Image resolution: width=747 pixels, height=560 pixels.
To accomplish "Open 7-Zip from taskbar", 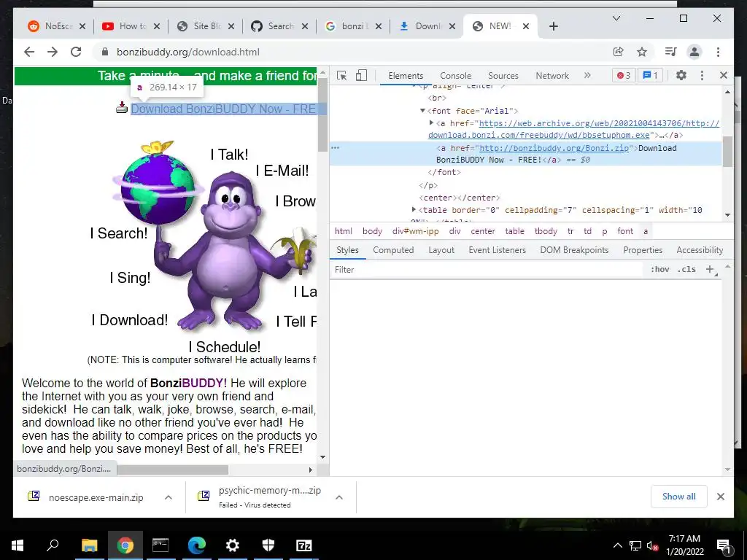I will 304,545.
